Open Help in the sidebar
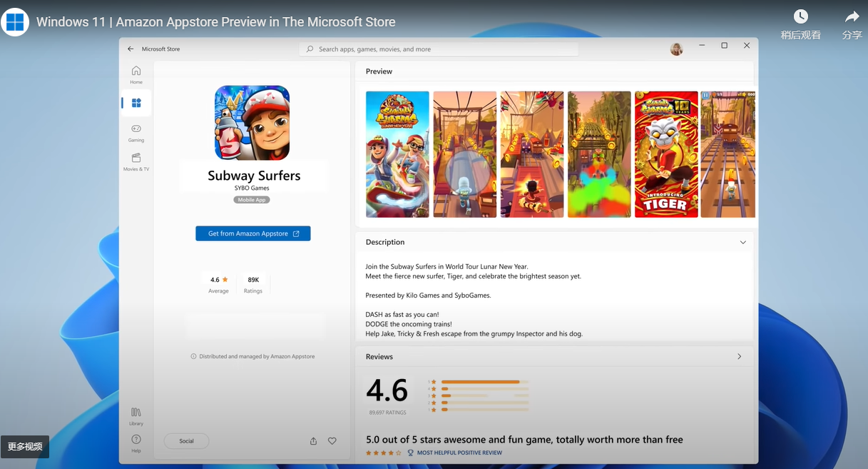This screenshot has width=868, height=469. coord(136,443)
